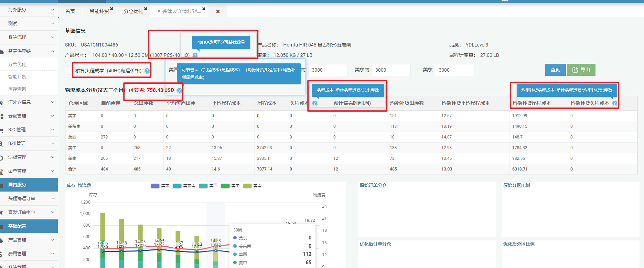Screen dimensions: 644x268
Task: Click the 导出 button
Action: [581, 70]
